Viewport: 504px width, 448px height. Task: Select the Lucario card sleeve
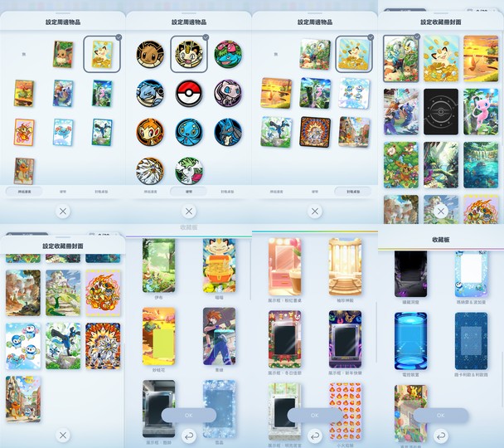[102, 132]
